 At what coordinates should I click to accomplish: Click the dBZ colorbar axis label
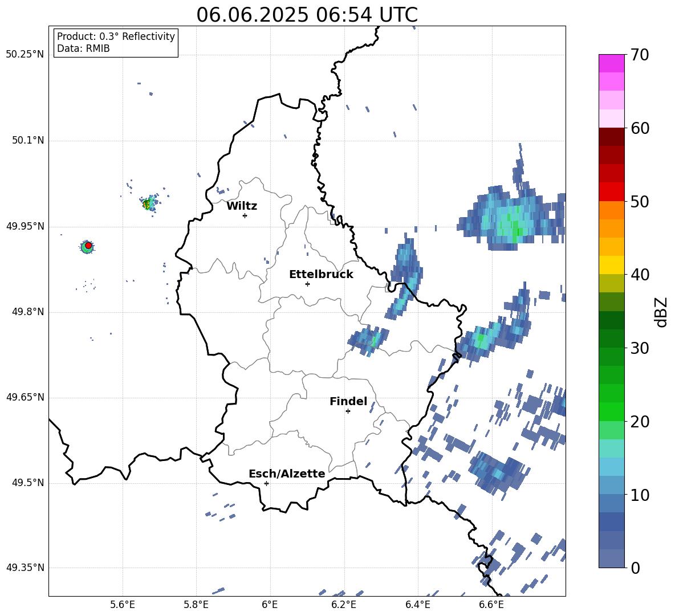click(662, 312)
